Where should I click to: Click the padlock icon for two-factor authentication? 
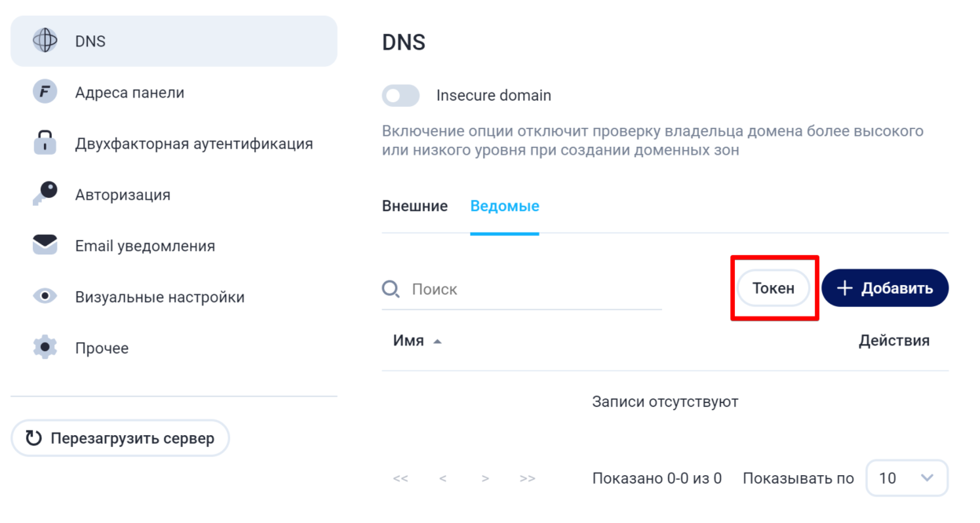point(45,143)
